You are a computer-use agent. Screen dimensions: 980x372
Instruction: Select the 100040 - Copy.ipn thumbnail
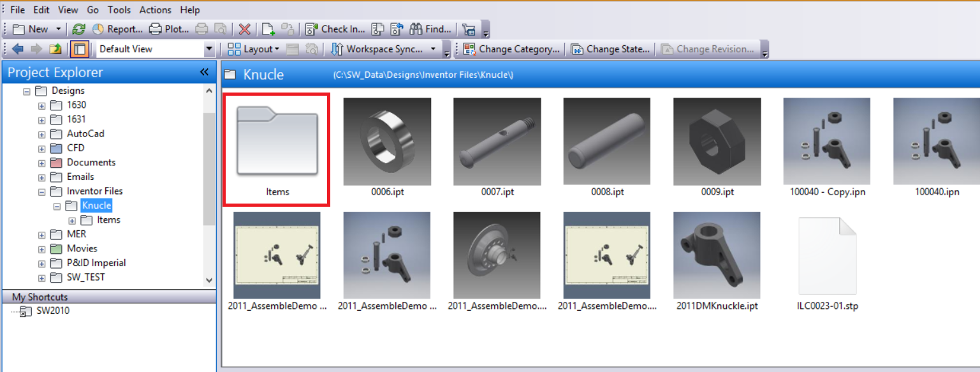click(827, 142)
